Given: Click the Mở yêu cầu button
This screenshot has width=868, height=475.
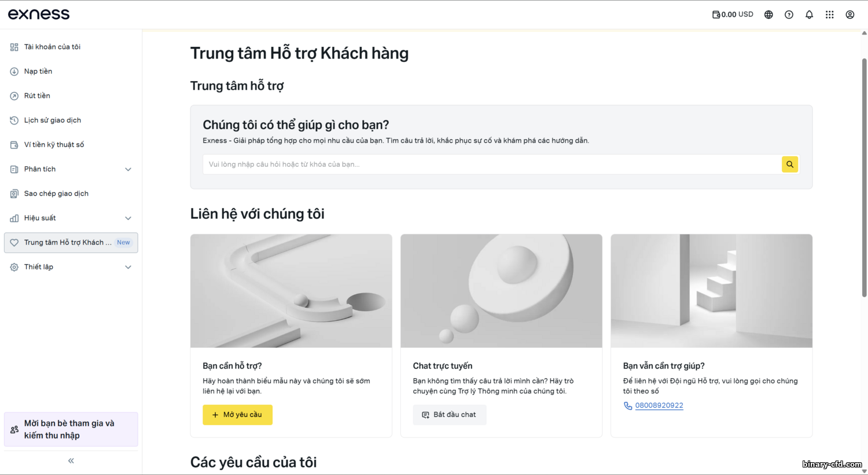Looking at the screenshot, I should (x=237, y=415).
